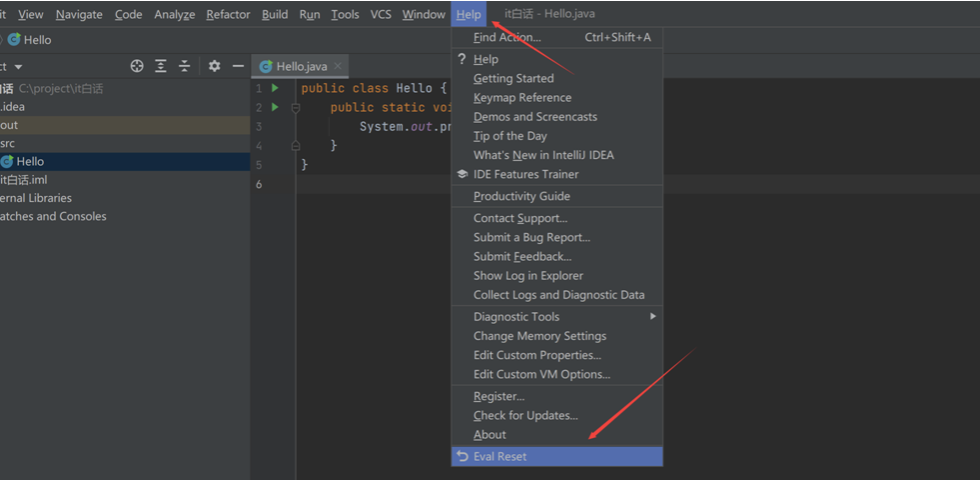Close the Hello.java editor tab
This screenshot has height=480, width=980.
(x=338, y=66)
